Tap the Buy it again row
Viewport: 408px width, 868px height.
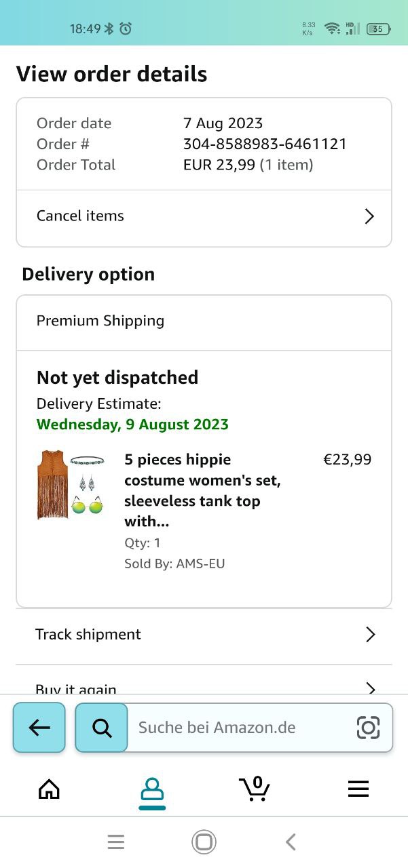pos(76,688)
